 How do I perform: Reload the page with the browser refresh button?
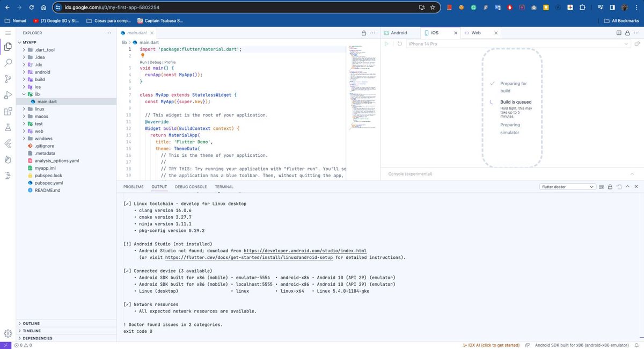[31, 8]
